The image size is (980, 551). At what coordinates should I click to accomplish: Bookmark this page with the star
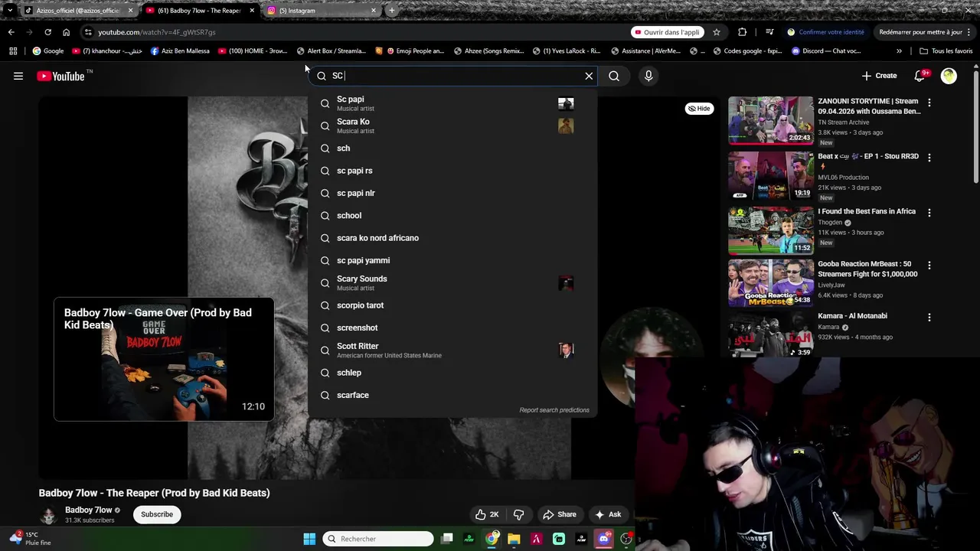point(717,32)
